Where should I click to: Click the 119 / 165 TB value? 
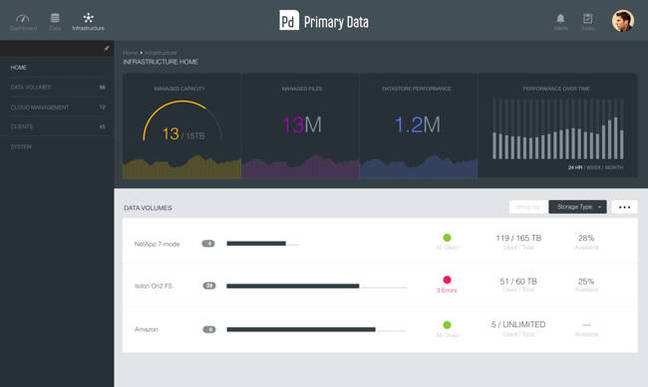519,238
